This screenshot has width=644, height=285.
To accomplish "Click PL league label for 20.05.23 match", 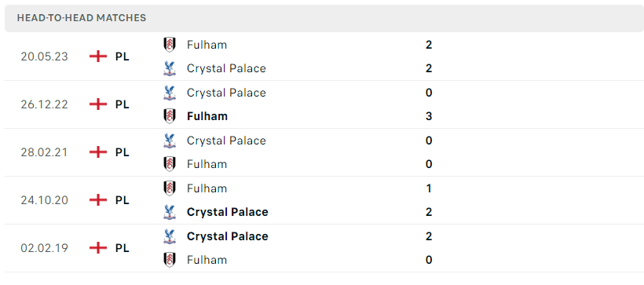I will click(x=122, y=57).
